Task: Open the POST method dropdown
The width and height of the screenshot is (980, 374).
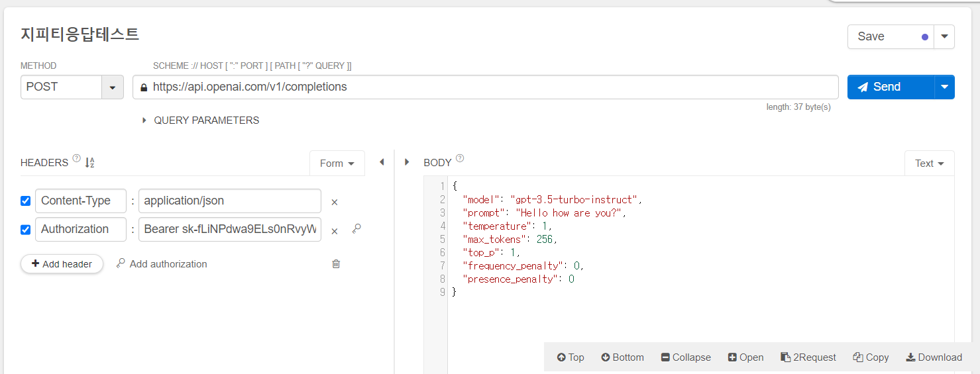Action: coord(112,87)
